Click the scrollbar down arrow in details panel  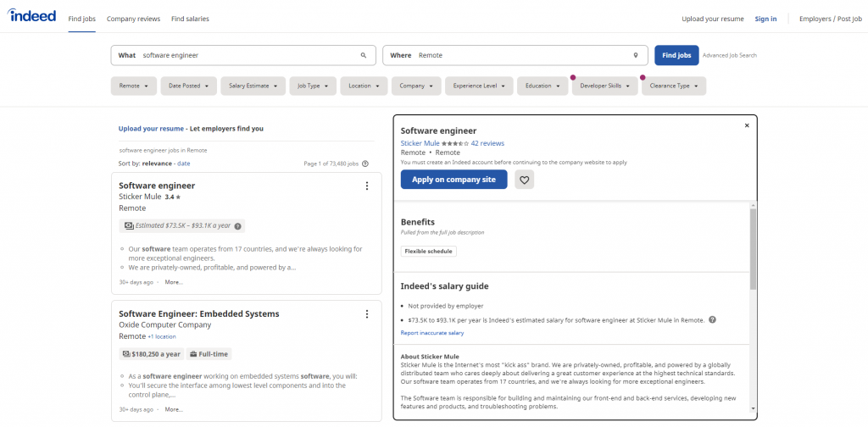(753, 408)
